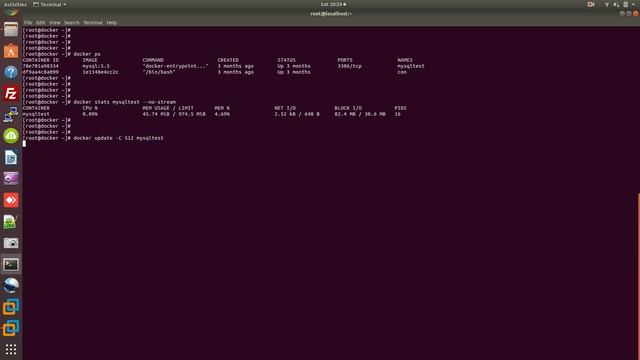This screenshot has width=640, height=360.
Task: Open the clock calendar in top bar
Action: click(333, 4)
